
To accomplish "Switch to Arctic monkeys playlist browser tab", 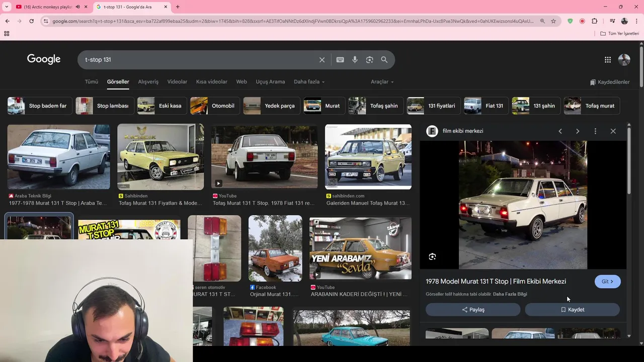I will [x=48, y=7].
